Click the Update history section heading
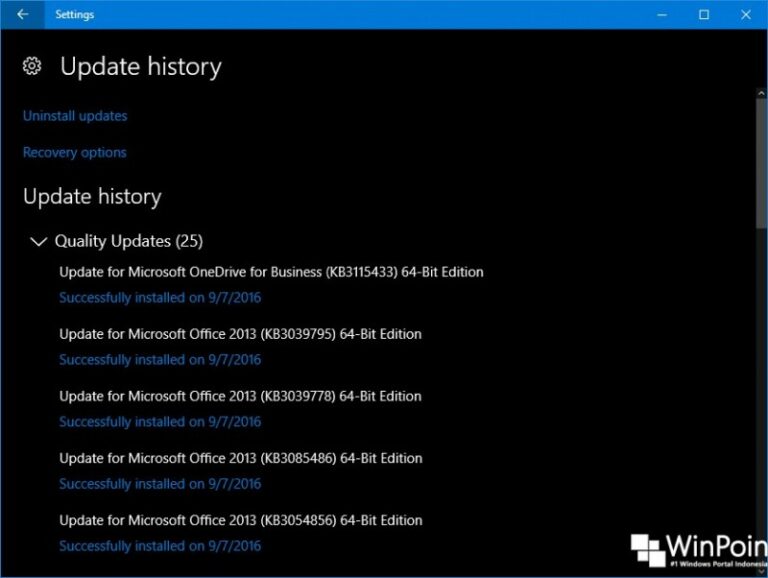Image resolution: width=768 pixels, height=578 pixels. (x=92, y=197)
